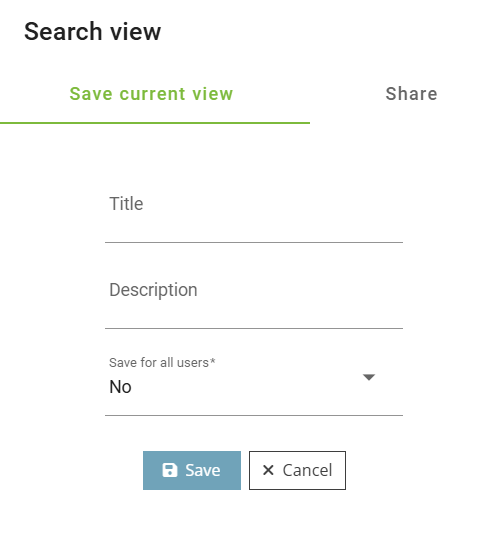Cancel the search view dialog
This screenshot has width=504, height=536.
click(x=297, y=470)
